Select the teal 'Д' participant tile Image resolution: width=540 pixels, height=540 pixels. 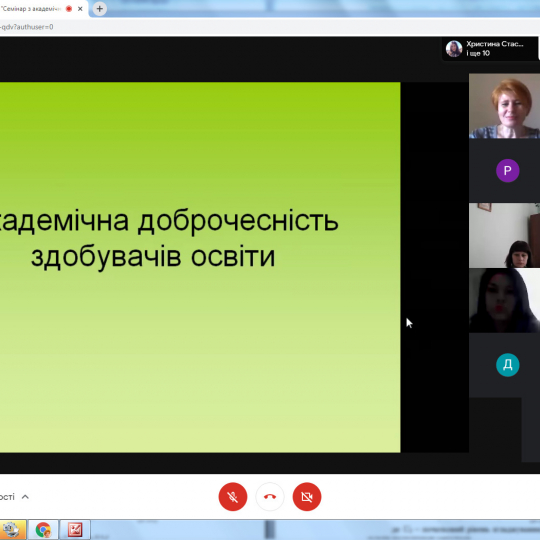[x=505, y=365]
